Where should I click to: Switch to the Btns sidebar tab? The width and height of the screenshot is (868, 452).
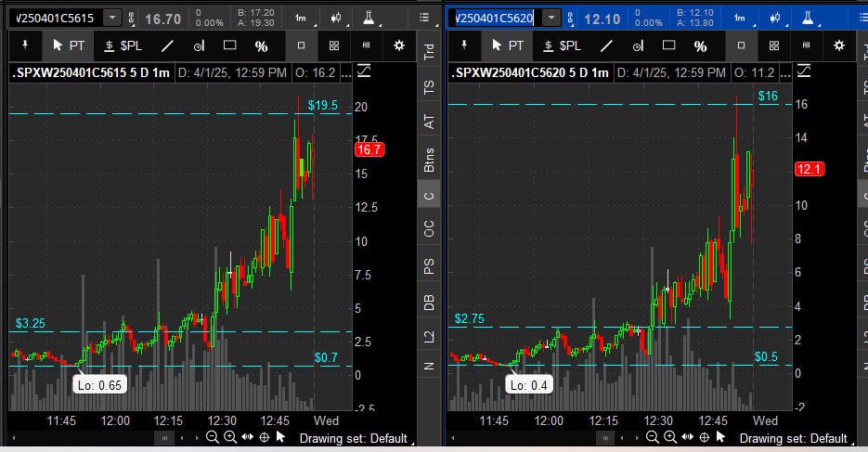[429, 160]
